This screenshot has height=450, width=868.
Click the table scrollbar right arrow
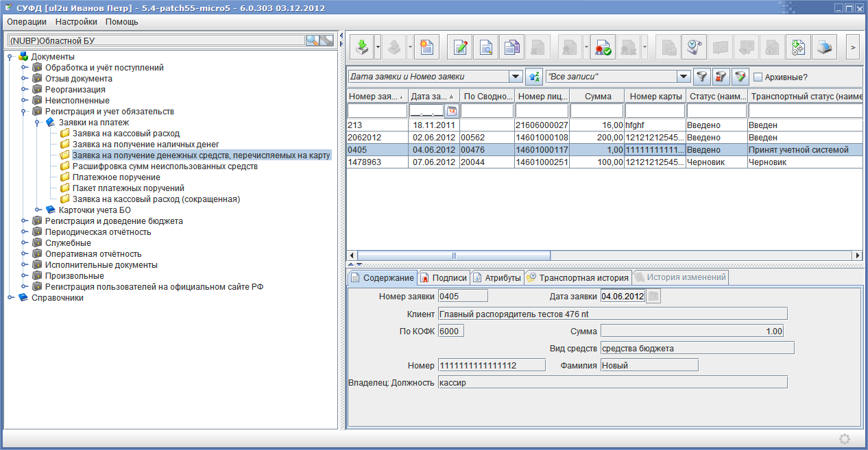(x=857, y=255)
